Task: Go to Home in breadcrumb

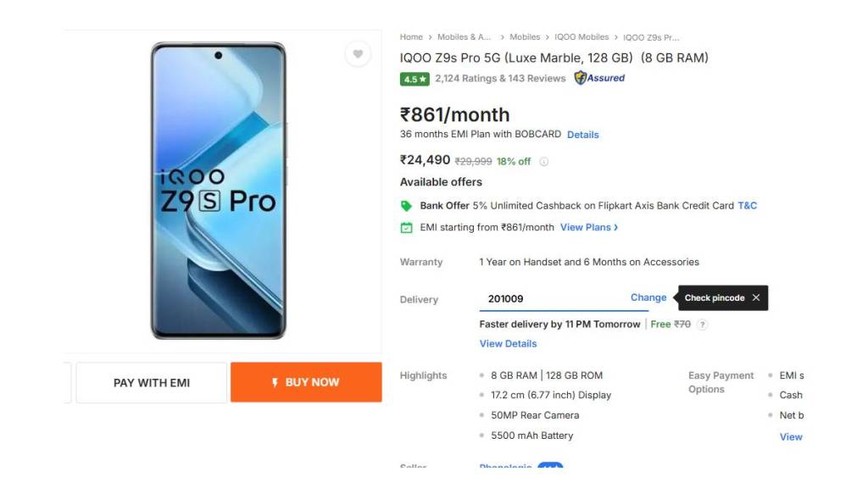Action: click(x=411, y=37)
